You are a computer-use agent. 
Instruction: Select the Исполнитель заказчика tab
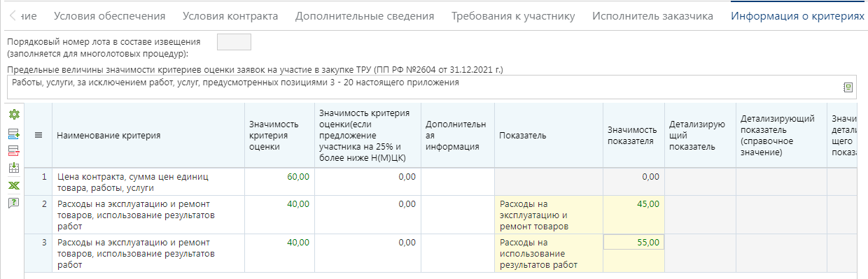[x=653, y=15]
